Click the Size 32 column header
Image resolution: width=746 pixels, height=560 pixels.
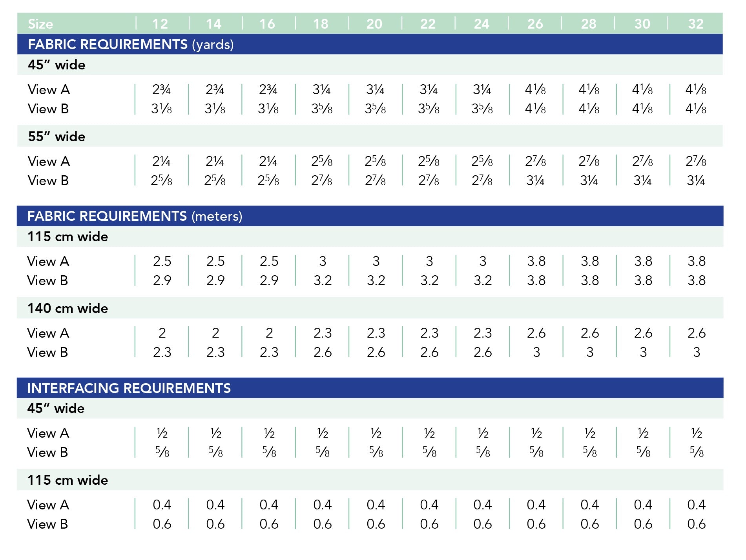pos(696,24)
